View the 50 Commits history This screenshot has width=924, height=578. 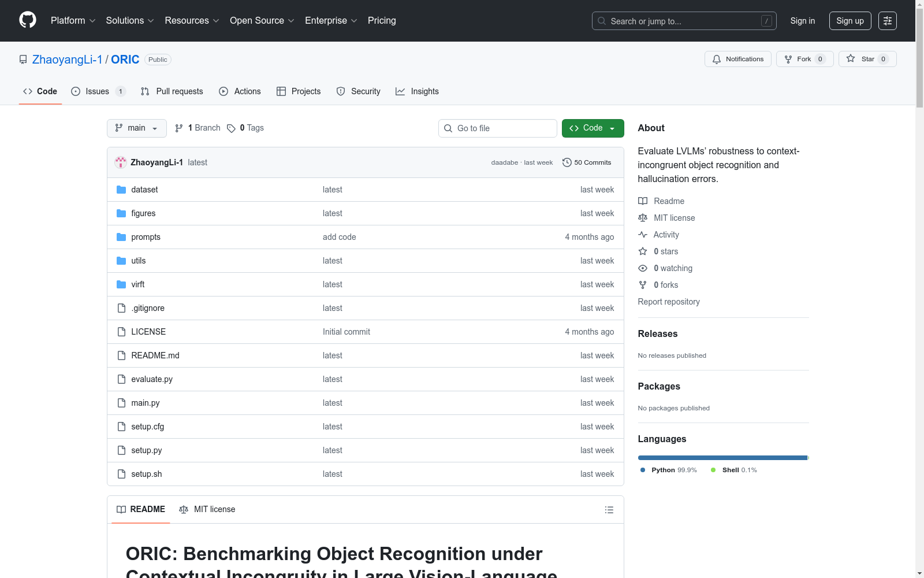[x=587, y=162]
